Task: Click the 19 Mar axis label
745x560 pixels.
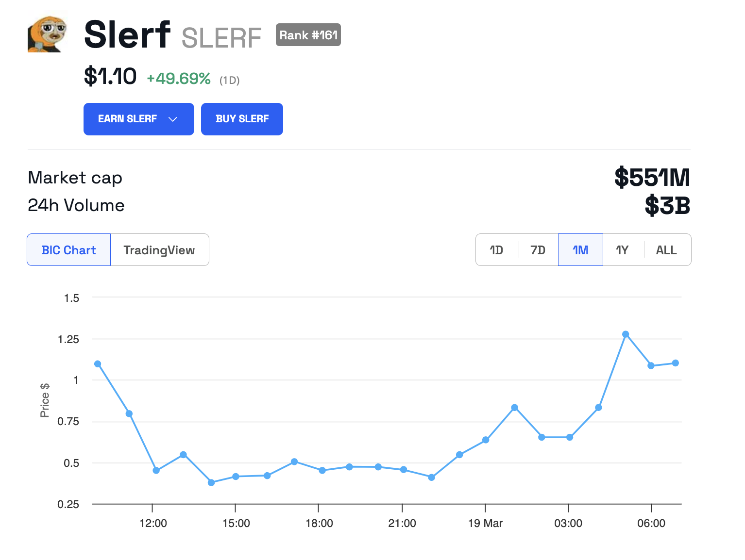Action: click(x=485, y=523)
